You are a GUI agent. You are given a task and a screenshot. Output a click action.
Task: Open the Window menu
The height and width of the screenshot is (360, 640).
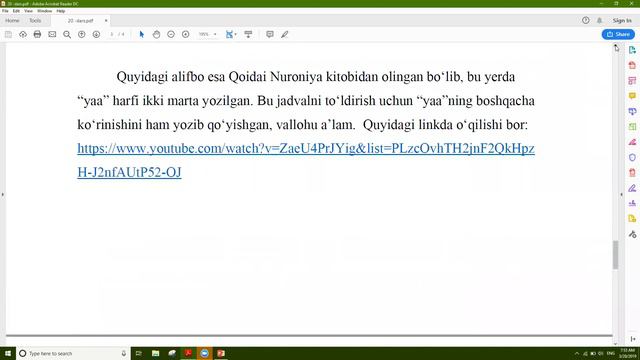tap(44, 11)
